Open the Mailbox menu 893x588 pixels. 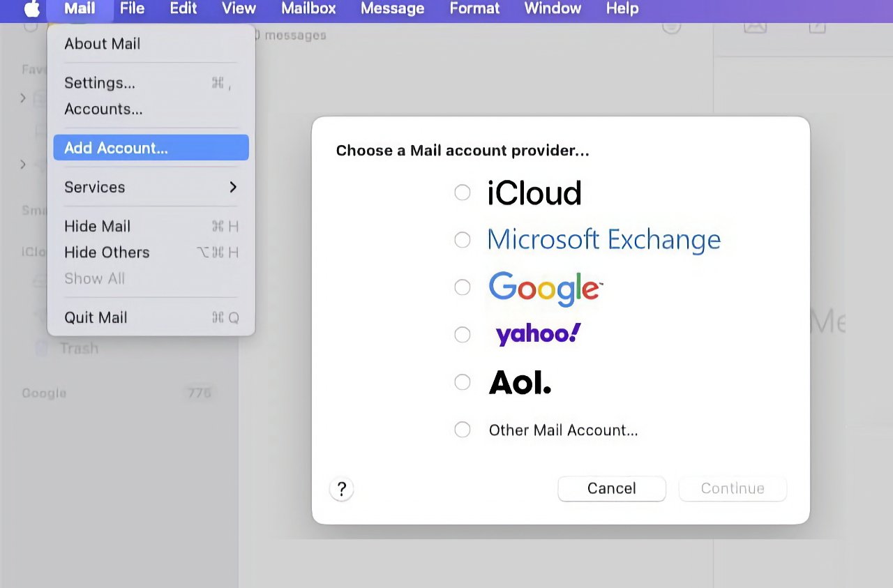[x=308, y=9]
